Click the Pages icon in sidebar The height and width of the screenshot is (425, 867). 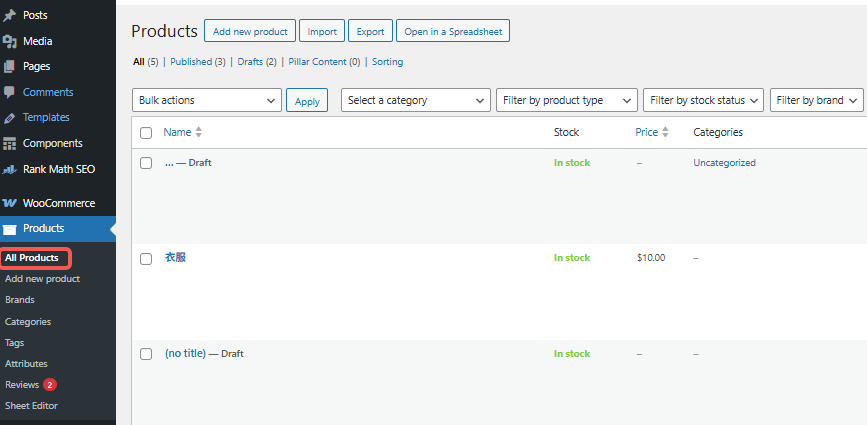coord(10,67)
